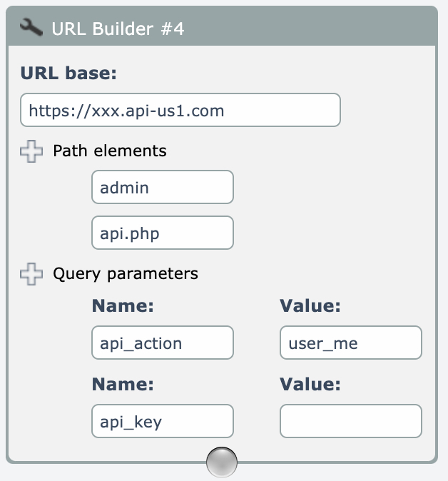Screen dimensions: 448x481
Task: Add a new path element with plus icon
Action: 31,151
